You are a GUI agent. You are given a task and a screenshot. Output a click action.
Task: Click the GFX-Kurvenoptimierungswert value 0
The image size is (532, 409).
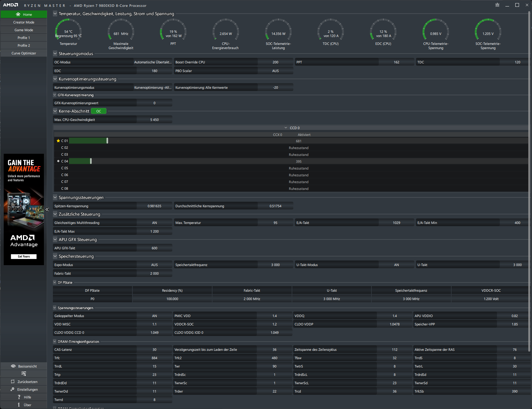[154, 103]
